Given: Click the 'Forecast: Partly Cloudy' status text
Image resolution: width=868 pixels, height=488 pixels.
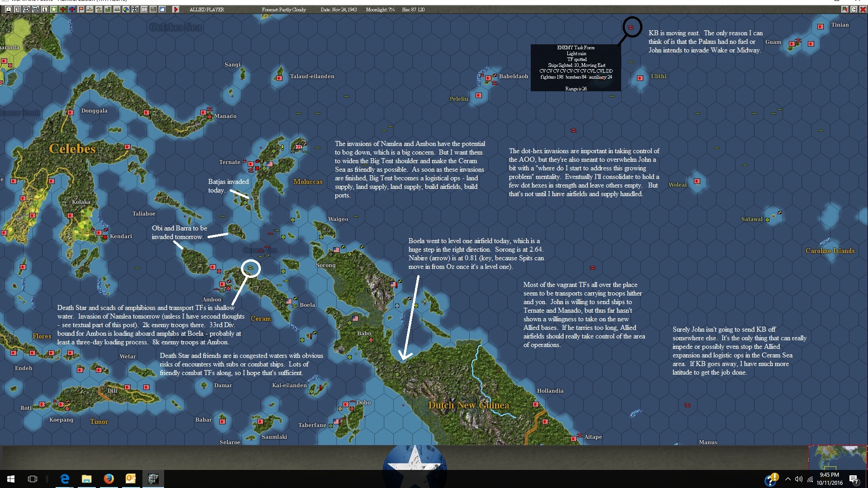Looking at the screenshot, I should 284,9.
